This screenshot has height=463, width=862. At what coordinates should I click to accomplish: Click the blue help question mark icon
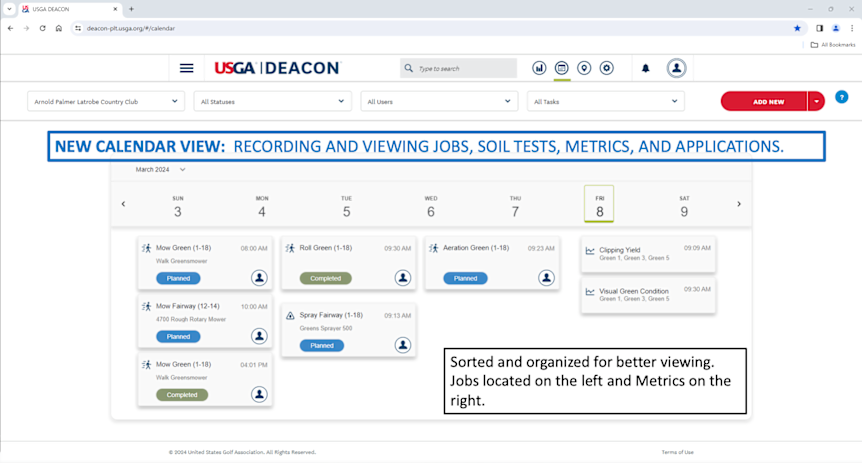[x=841, y=97]
